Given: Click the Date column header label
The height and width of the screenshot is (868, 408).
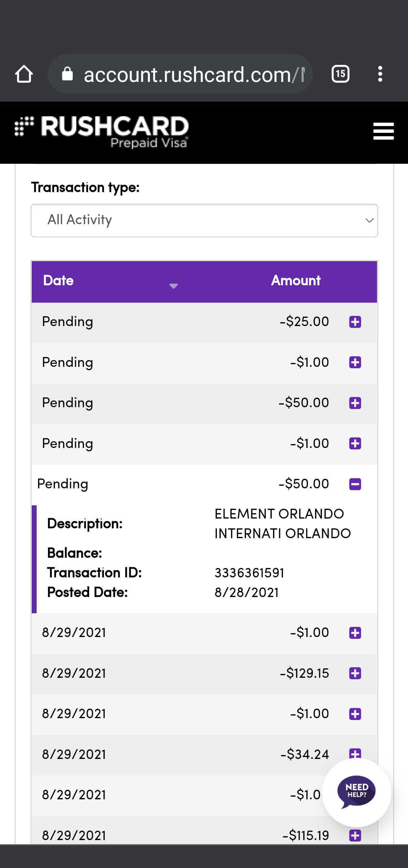Looking at the screenshot, I should tap(58, 281).
